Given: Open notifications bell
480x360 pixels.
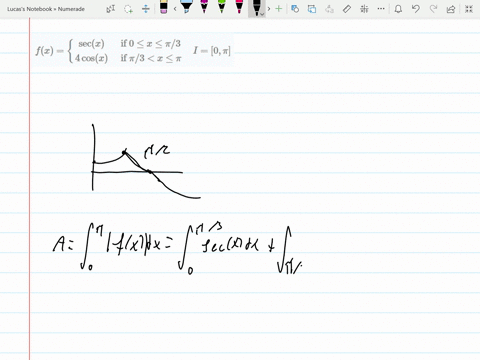Looking at the screenshot, I should click(398, 9).
